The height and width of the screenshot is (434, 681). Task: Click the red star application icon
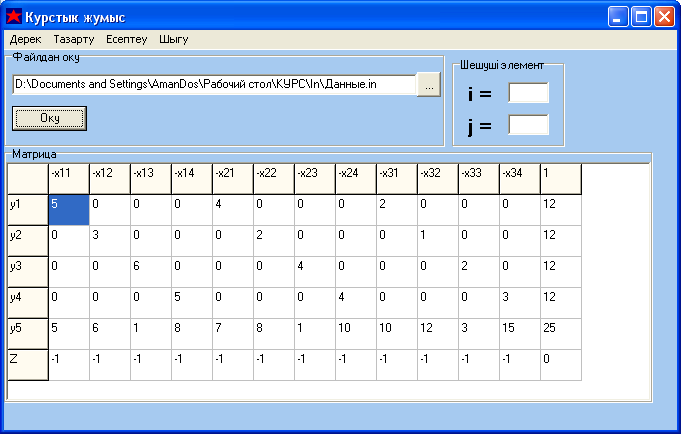tap(13, 17)
